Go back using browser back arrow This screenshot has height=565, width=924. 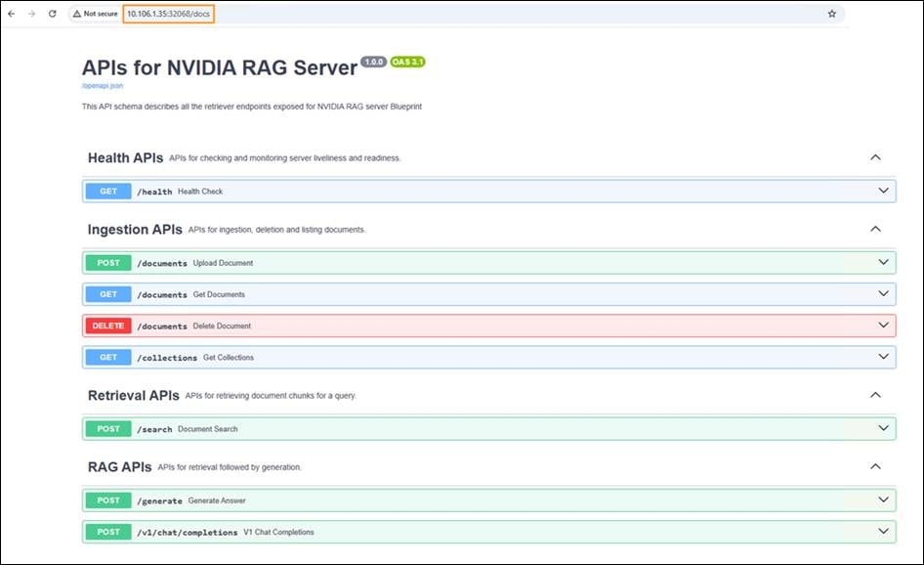pos(11,14)
